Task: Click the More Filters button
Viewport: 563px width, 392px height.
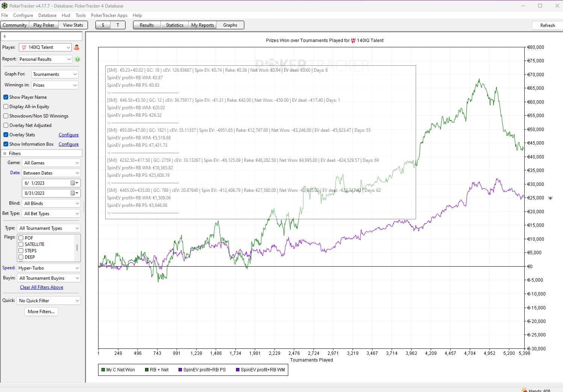Action: 41,312
